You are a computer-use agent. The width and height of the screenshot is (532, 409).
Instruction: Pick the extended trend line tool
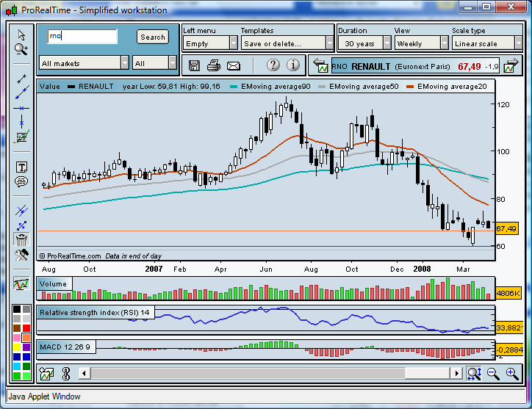(x=22, y=93)
